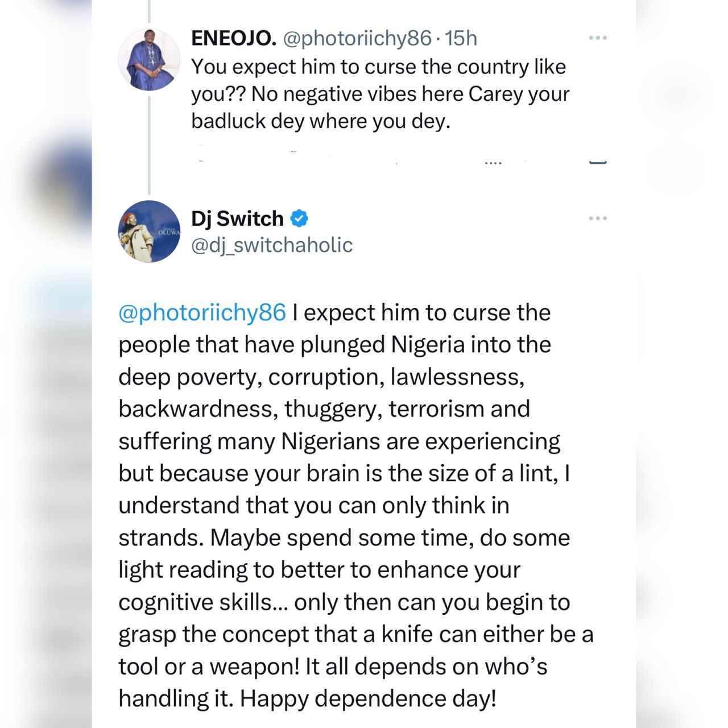Click the blue verified badge beside Dj Switch
This screenshot has width=728, height=728.
tap(300, 218)
